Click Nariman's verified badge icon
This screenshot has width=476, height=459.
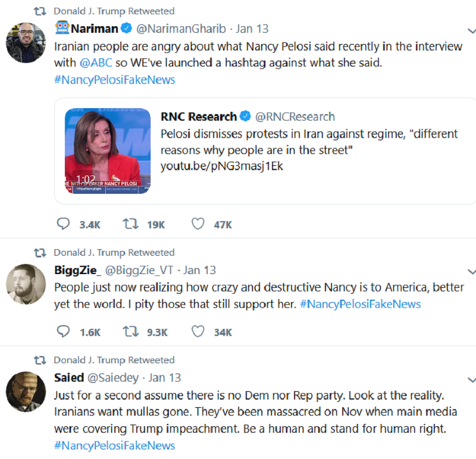point(127,29)
